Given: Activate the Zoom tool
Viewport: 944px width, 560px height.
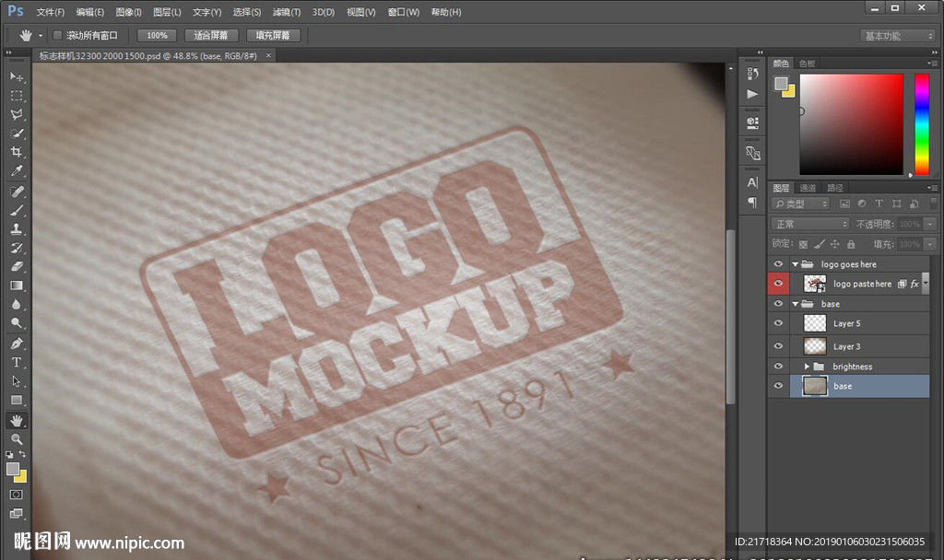Looking at the screenshot, I should point(17,439).
